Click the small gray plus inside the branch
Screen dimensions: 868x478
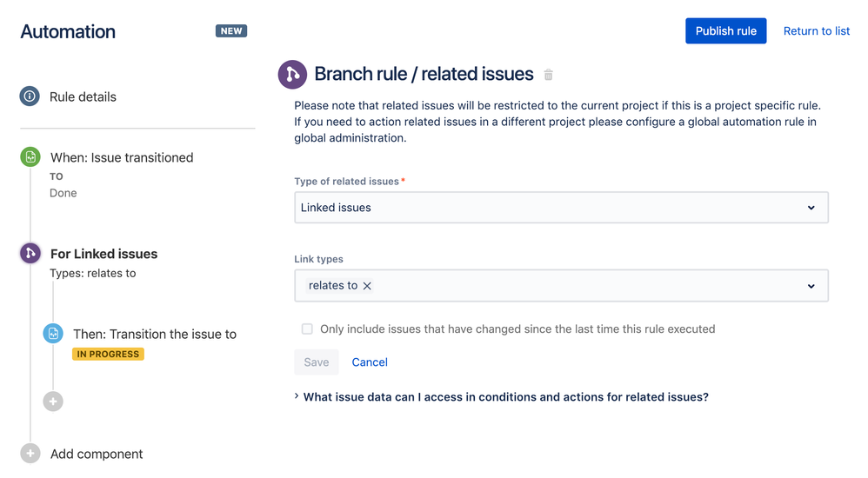[x=53, y=402]
